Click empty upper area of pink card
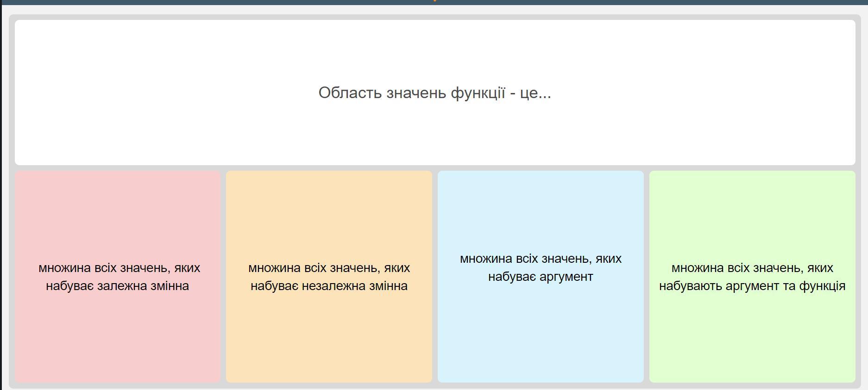 coord(117,208)
